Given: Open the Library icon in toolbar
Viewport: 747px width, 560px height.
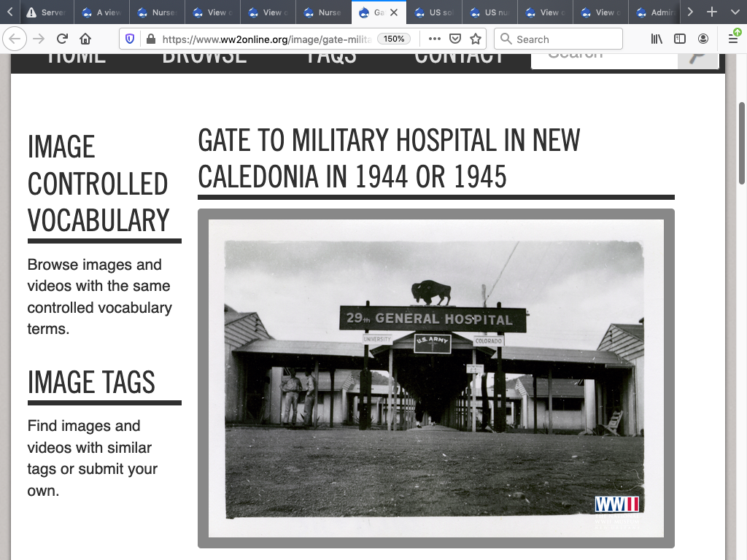Looking at the screenshot, I should click(x=657, y=39).
